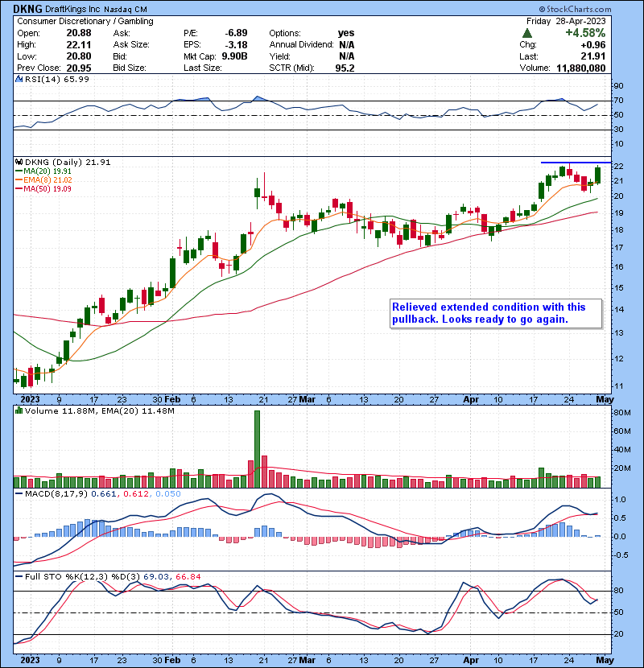Click the Last price 21.91 in header

[x=592, y=56]
